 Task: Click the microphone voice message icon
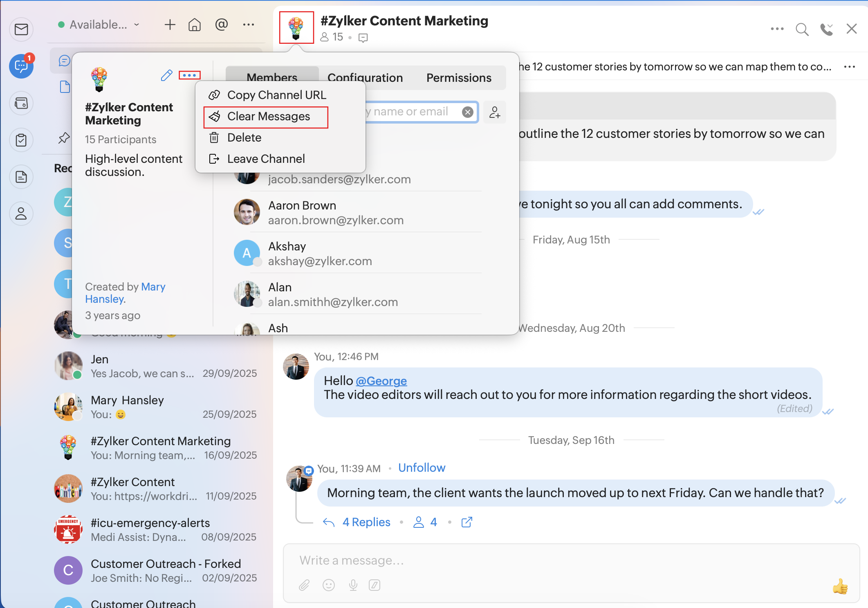coord(353,585)
